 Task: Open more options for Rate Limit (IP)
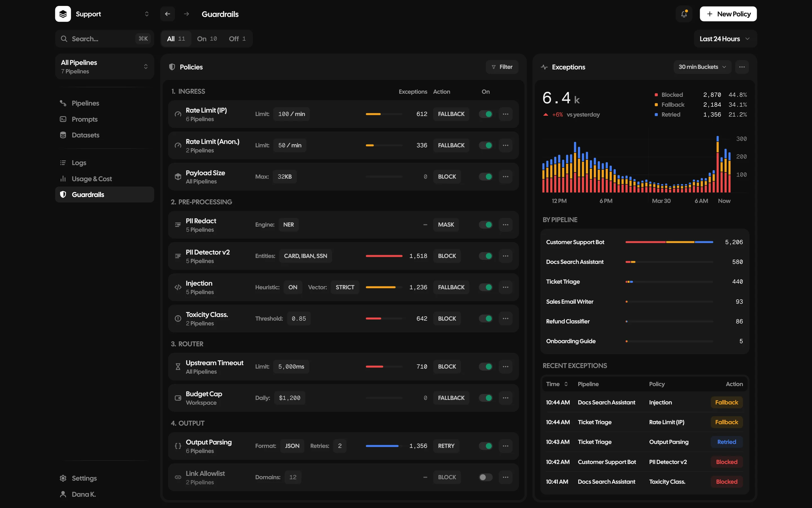(505, 114)
